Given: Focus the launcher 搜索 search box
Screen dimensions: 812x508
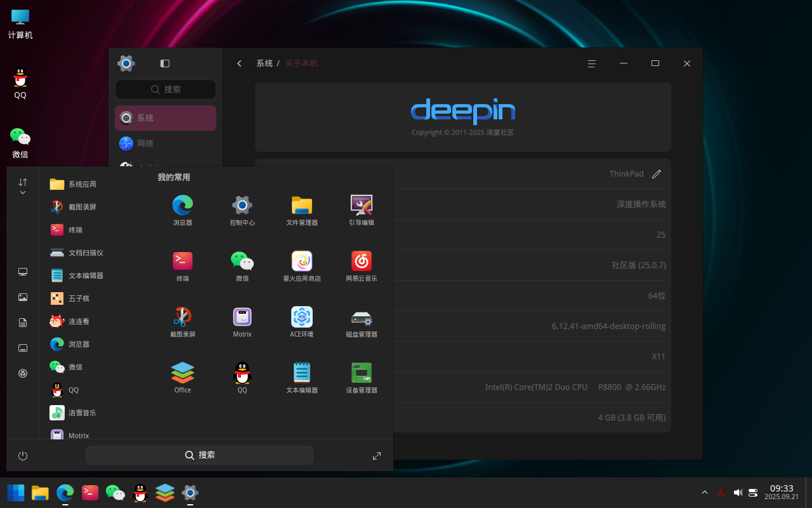Looking at the screenshot, I should [x=200, y=455].
